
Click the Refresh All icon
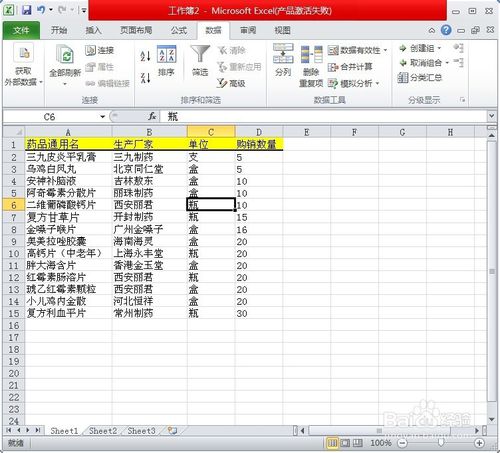point(65,54)
